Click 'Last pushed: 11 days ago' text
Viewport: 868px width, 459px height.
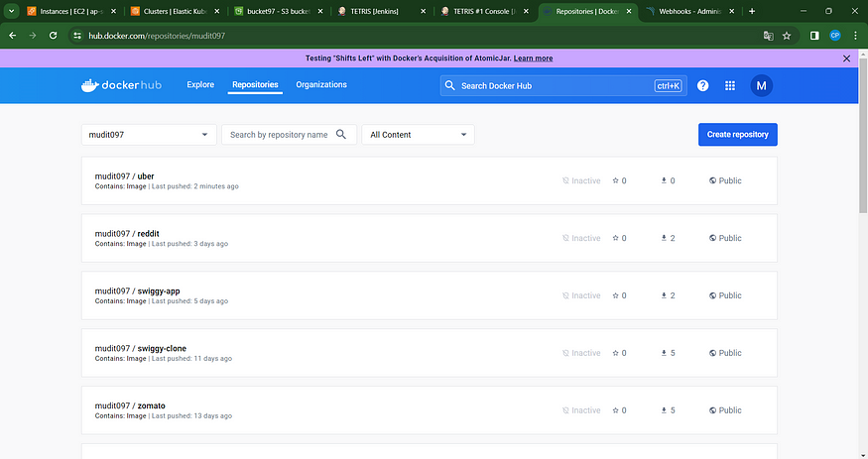click(191, 358)
